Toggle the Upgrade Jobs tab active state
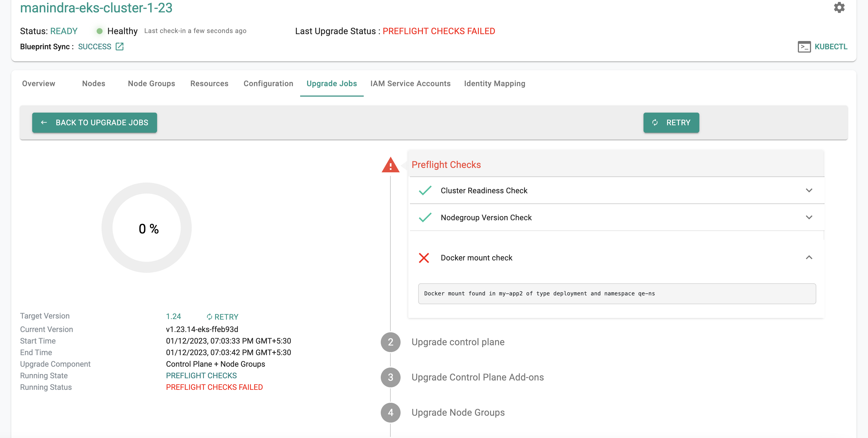 tap(332, 83)
